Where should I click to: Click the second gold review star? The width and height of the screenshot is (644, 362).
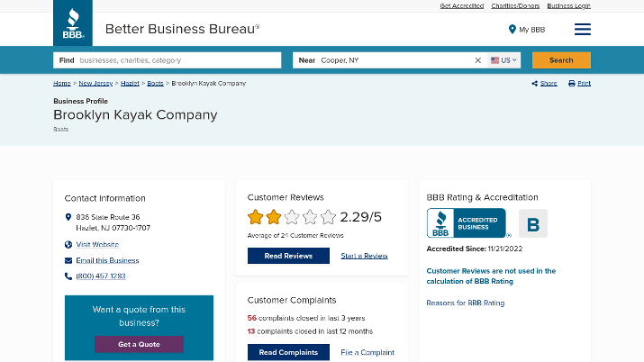274,217
